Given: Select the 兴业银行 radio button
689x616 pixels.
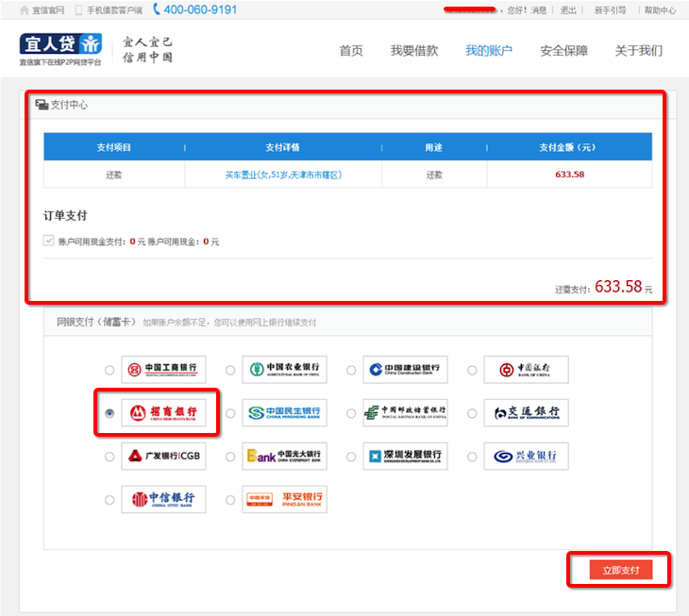Looking at the screenshot, I should (472, 457).
